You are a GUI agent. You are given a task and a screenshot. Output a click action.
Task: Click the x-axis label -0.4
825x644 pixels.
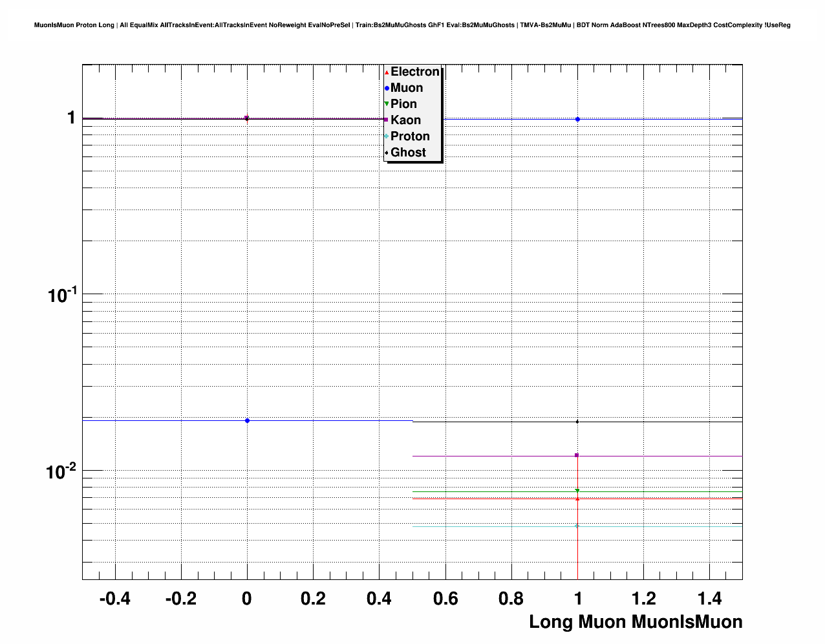114,599
